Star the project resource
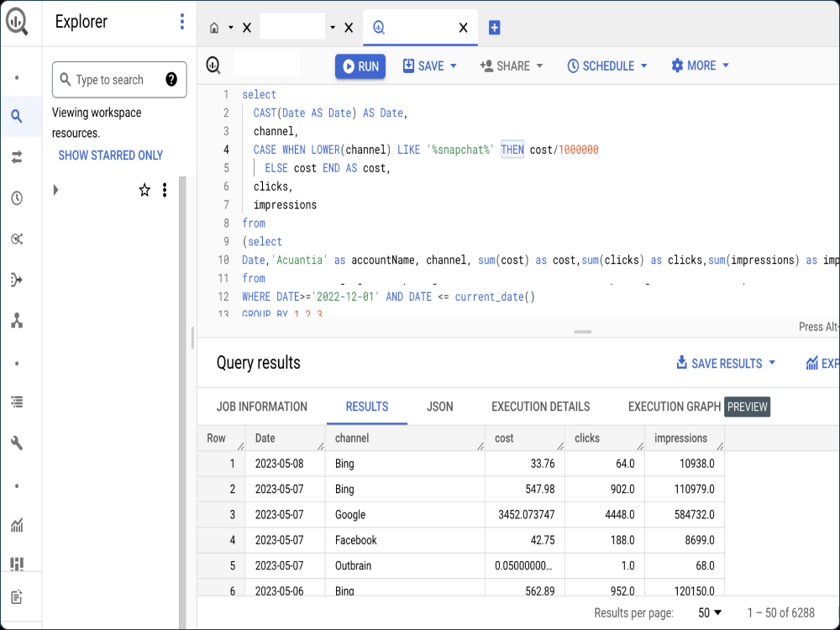Viewport: 840px width, 630px height. pyautogui.click(x=144, y=190)
